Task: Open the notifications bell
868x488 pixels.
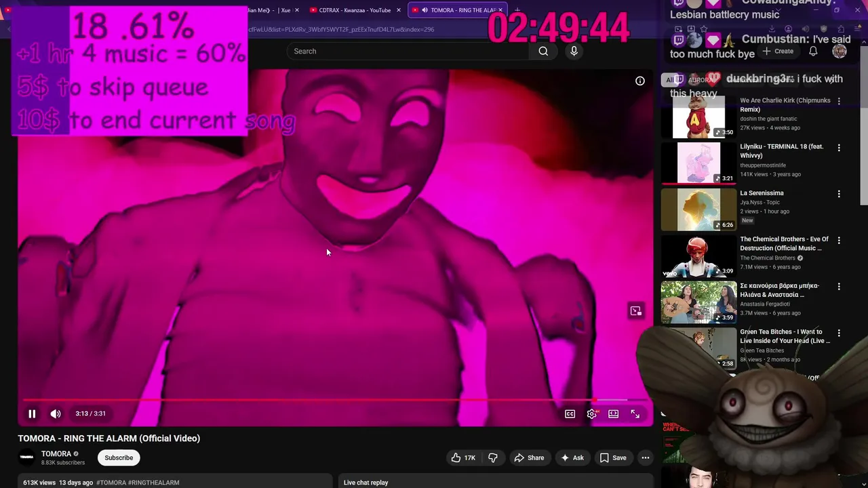Action: click(x=813, y=51)
